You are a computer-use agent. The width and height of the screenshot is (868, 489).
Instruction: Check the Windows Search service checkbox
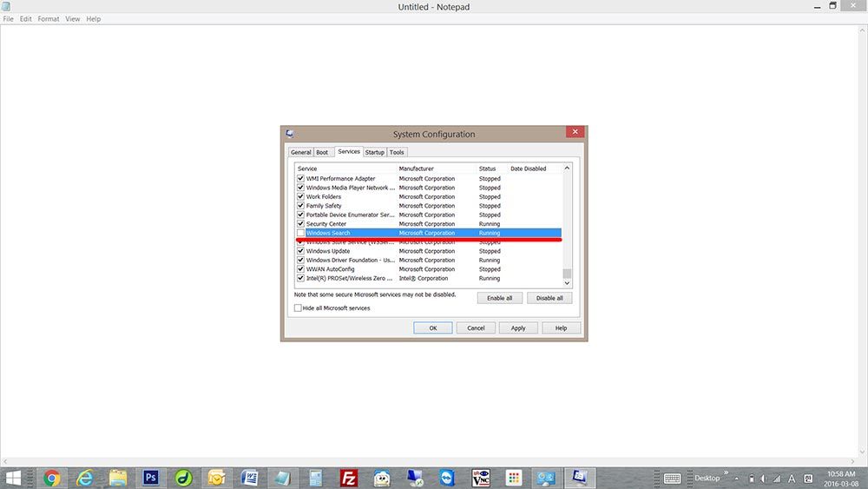300,233
